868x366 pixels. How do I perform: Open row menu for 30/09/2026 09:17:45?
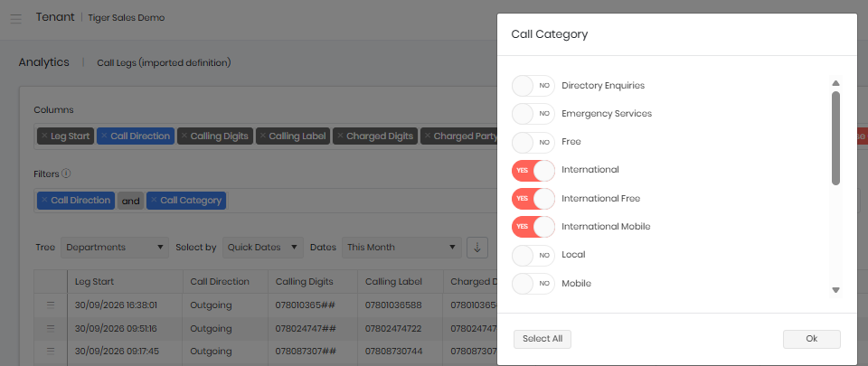coord(51,351)
